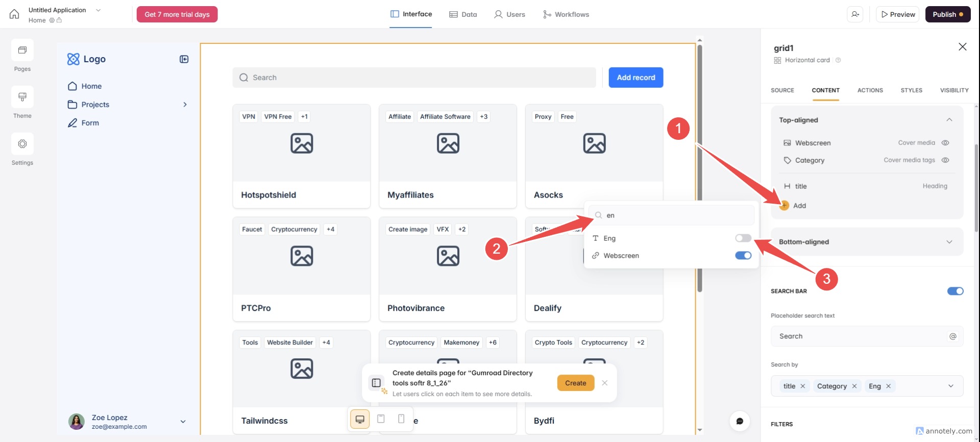Disable the Webscreen field toggle
Screen dimensions: 980x442
click(743, 256)
